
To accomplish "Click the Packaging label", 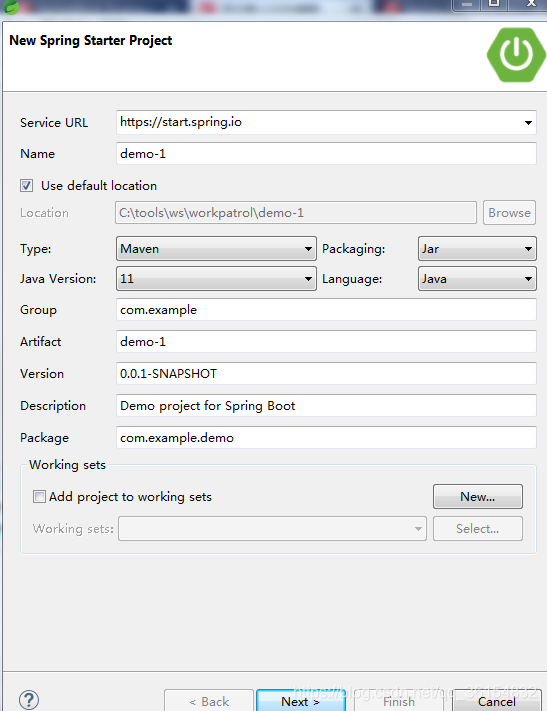I will pyautogui.click(x=353, y=249).
